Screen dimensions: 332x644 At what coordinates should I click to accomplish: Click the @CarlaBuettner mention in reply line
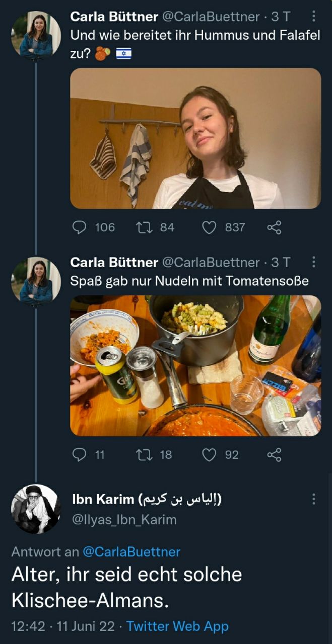pos(131,552)
